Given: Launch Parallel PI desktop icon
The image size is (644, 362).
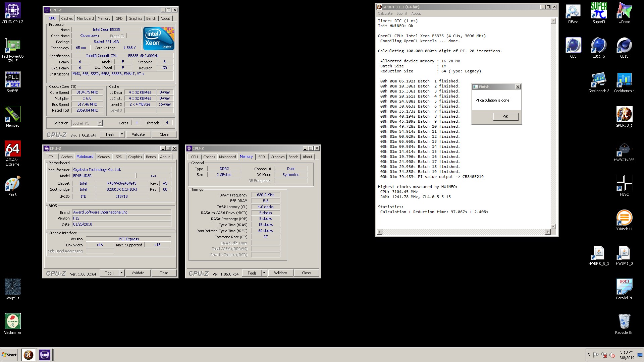Looking at the screenshot, I should [x=624, y=289].
